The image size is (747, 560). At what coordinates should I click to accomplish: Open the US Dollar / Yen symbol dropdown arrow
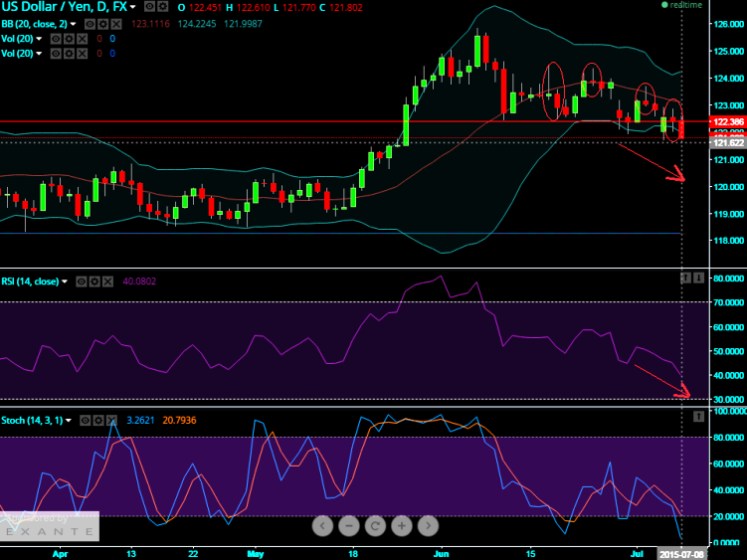133,7
